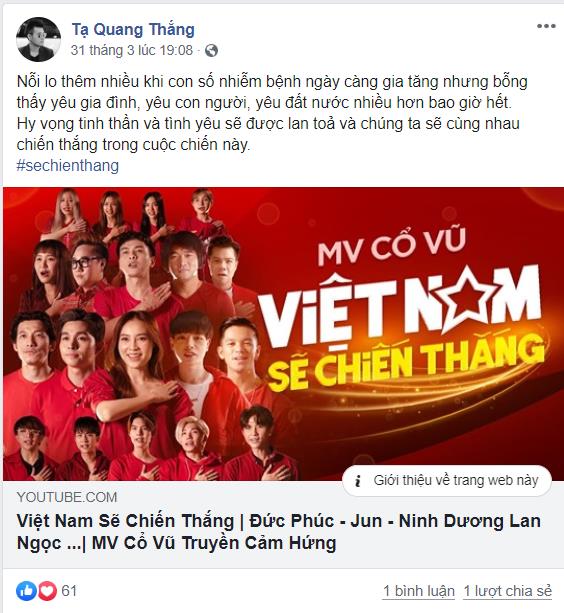The width and height of the screenshot is (564, 613).
Task: Click the red heart Love reaction icon
Action: pyautogui.click(x=47, y=591)
